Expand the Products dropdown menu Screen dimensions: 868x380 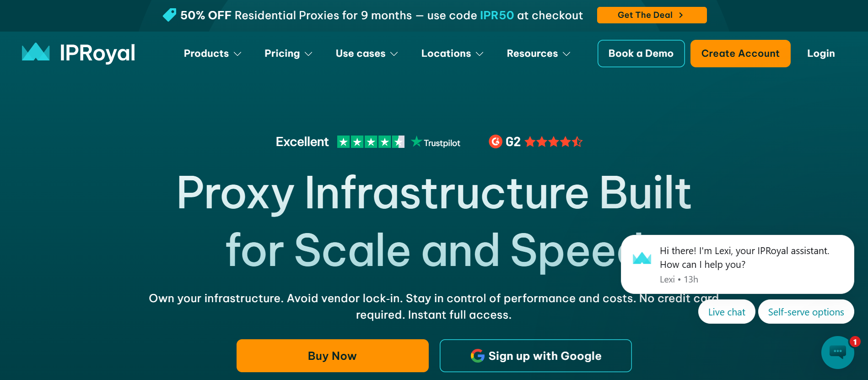point(212,54)
